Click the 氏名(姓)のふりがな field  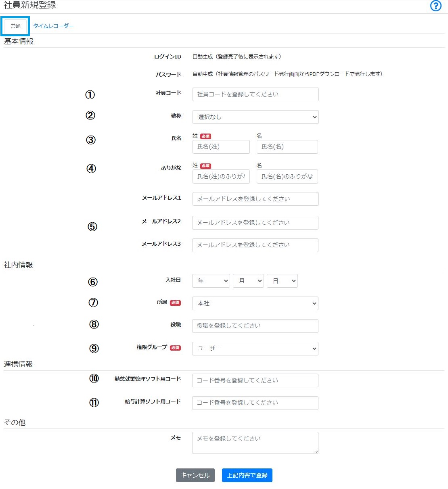(221, 176)
